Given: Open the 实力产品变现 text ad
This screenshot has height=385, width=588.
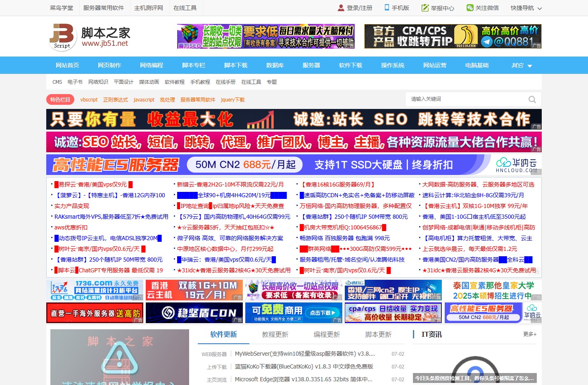Looking at the screenshot, I should click(x=71, y=206).
